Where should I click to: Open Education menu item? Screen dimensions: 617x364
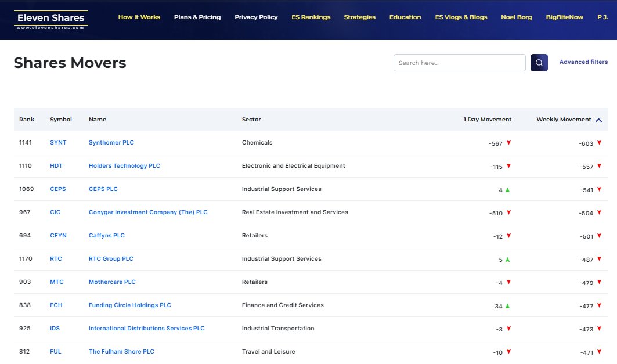click(405, 17)
